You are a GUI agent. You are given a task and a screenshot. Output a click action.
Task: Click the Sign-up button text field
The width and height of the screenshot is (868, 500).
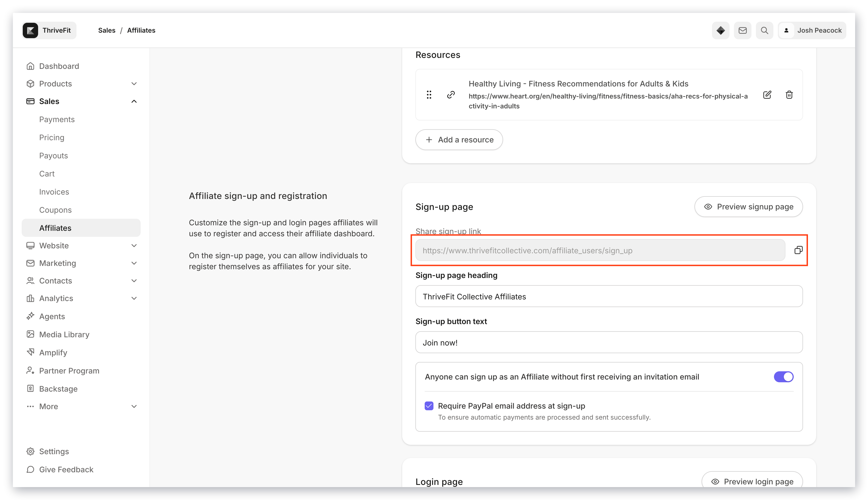click(609, 342)
